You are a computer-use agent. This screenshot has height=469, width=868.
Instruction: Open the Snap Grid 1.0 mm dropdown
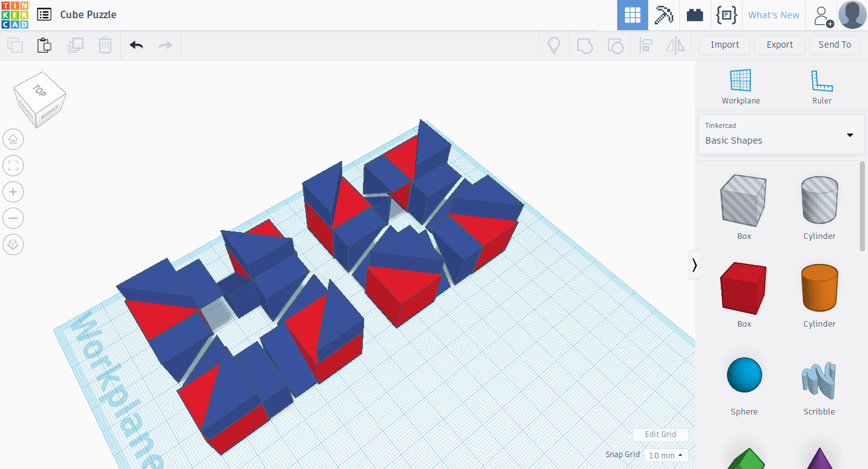pos(666,455)
